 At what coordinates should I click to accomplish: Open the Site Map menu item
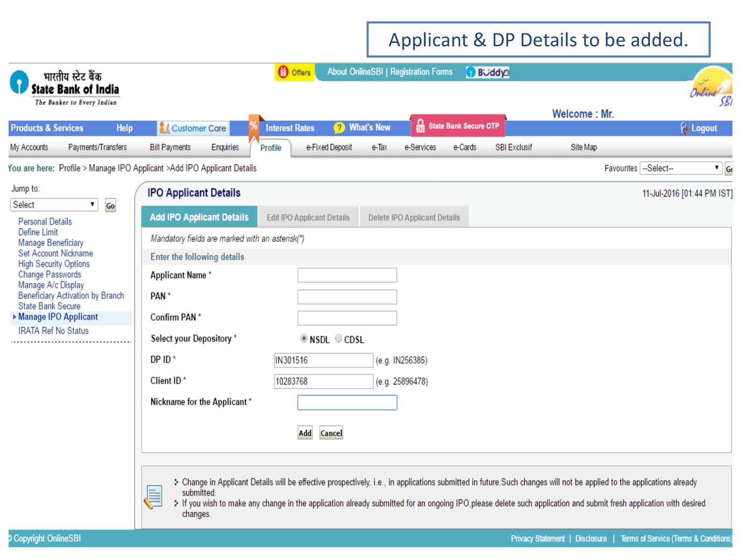(x=584, y=147)
